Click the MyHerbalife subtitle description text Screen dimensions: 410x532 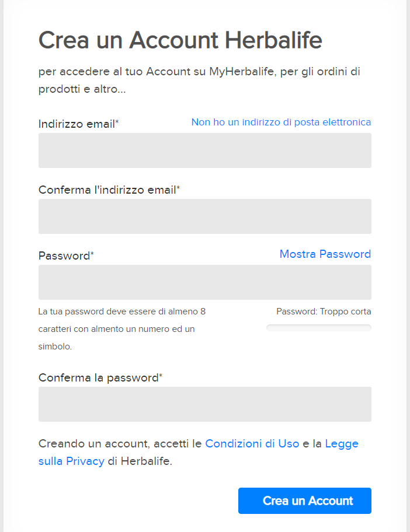pyautogui.click(x=199, y=80)
